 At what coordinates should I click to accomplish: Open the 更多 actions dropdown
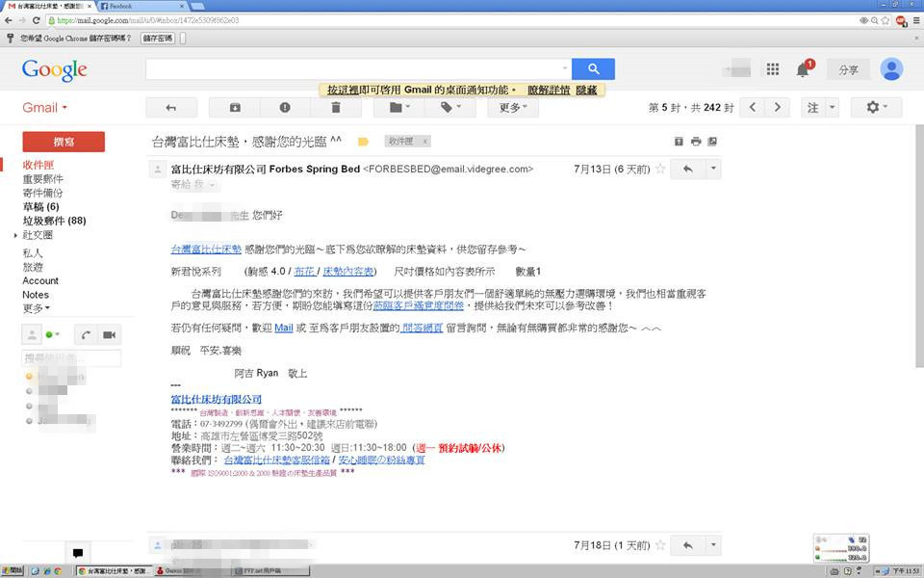click(x=513, y=107)
